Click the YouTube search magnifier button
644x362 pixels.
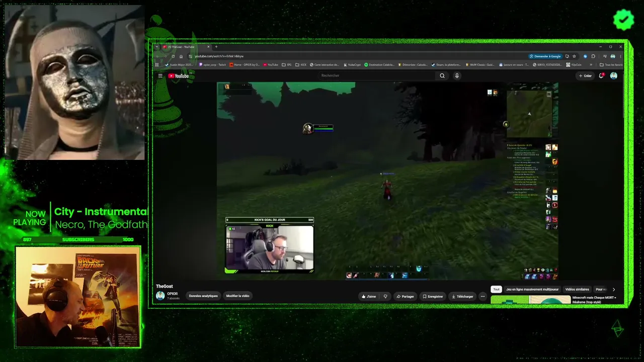coord(442,76)
